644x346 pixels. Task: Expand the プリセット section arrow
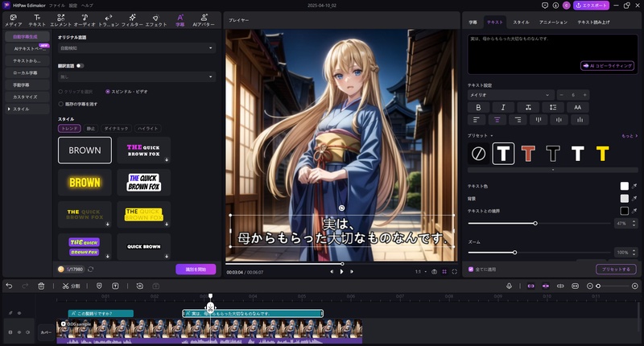[492, 135]
